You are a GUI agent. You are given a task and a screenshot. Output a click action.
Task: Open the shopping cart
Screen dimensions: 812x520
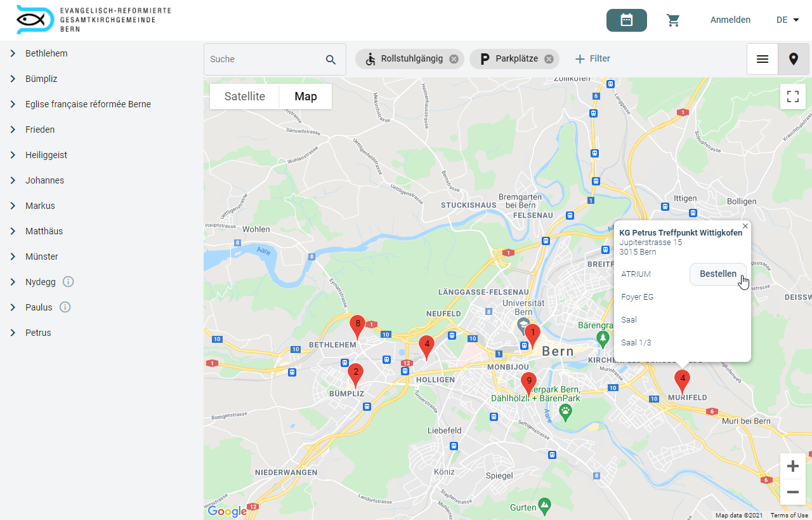coord(674,20)
